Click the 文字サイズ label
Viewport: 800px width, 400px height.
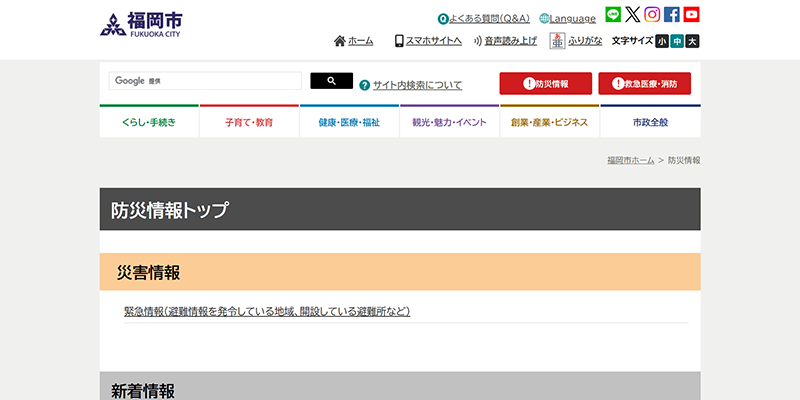click(x=632, y=41)
